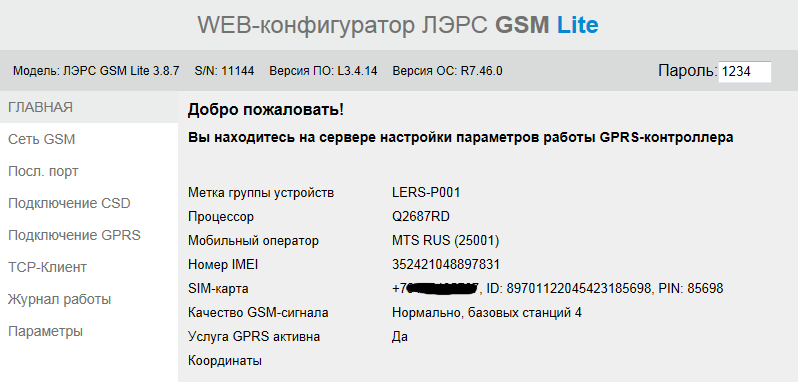Click the WEB-конфигуратор ЛЭРС GSM Lite title
799x382 pixels.
(x=398, y=25)
